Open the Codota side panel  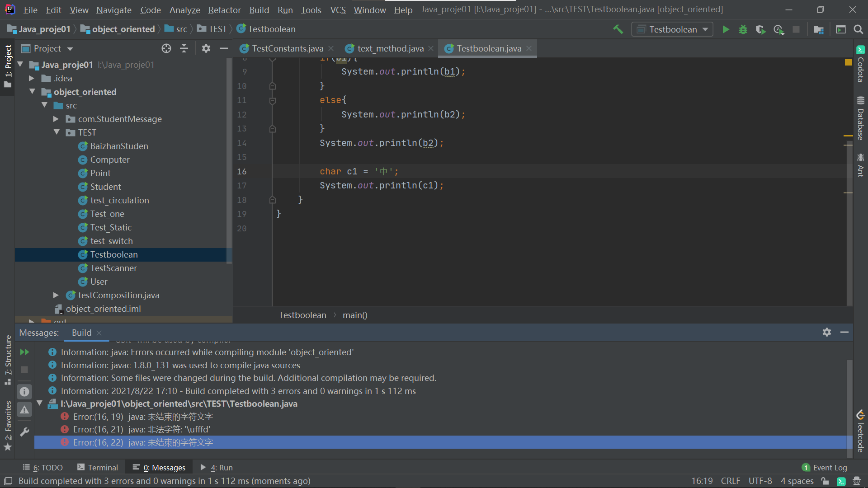860,64
